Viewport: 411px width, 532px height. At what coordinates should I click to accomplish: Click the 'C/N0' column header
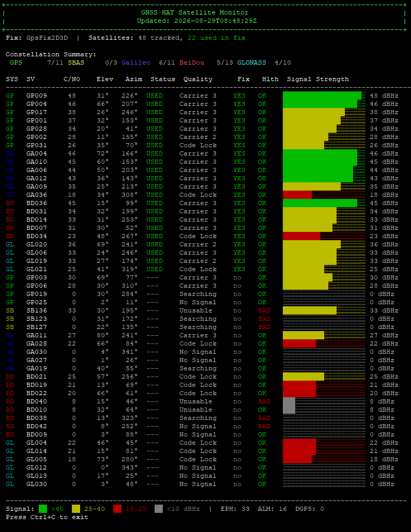pos(72,79)
